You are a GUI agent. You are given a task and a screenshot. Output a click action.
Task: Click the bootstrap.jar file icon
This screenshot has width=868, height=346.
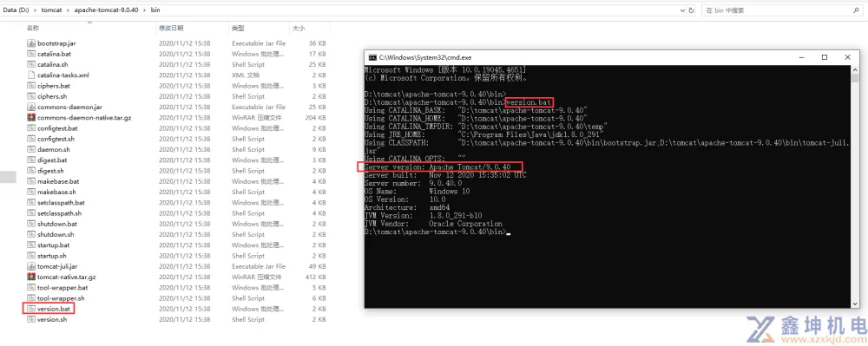31,43
